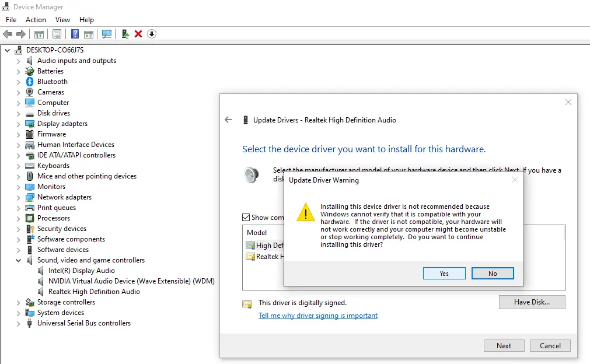Expand the IDE ATA/ATAPI controllers category

(18, 155)
